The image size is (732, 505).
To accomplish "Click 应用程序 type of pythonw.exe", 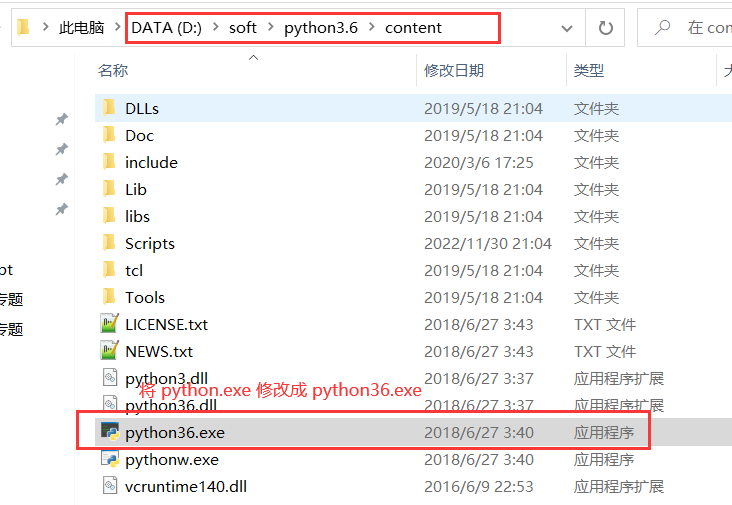I will (x=604, y=460).
